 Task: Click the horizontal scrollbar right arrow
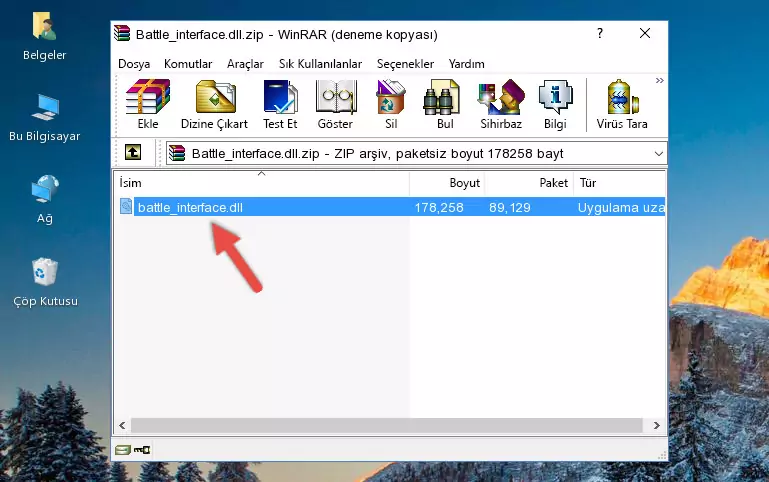(656, 425)
